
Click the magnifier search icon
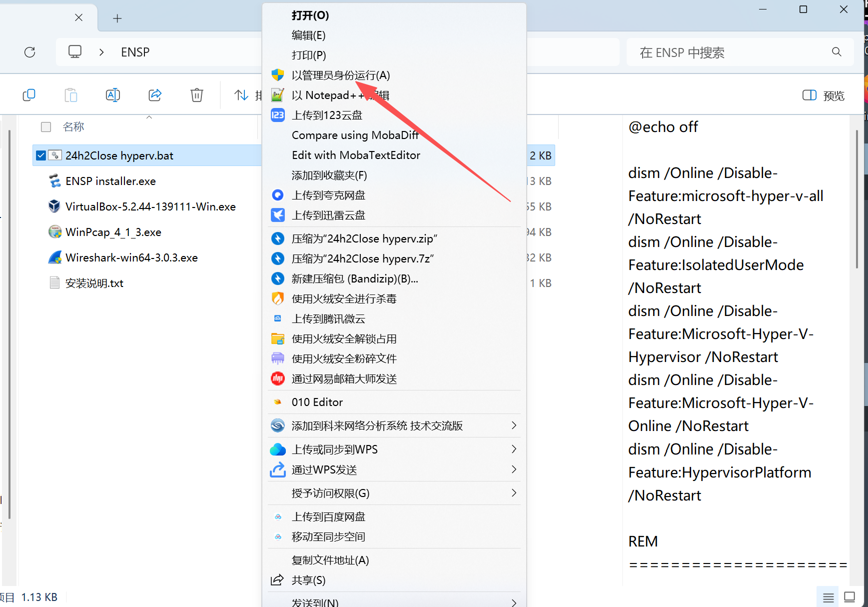point(837,52)
